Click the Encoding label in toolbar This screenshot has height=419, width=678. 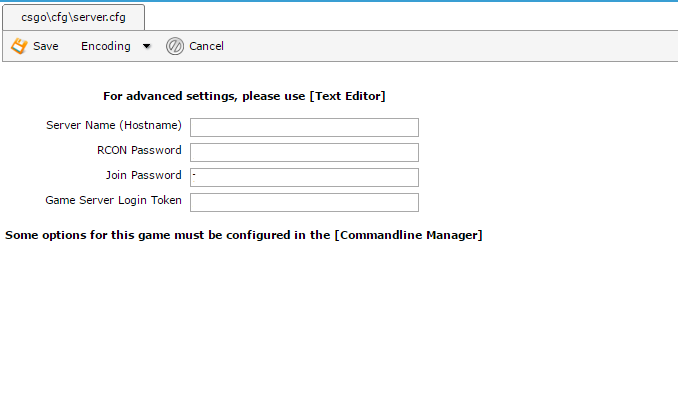tap(106, 46)
